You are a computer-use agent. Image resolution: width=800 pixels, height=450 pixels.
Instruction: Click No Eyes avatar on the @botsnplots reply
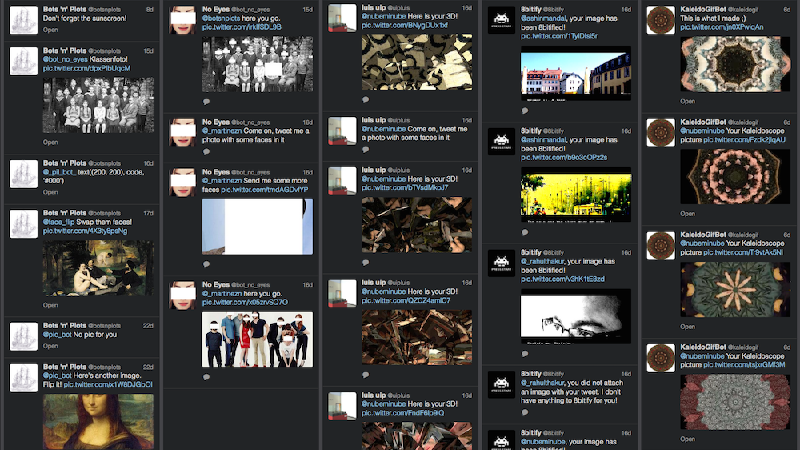(181, 19)
